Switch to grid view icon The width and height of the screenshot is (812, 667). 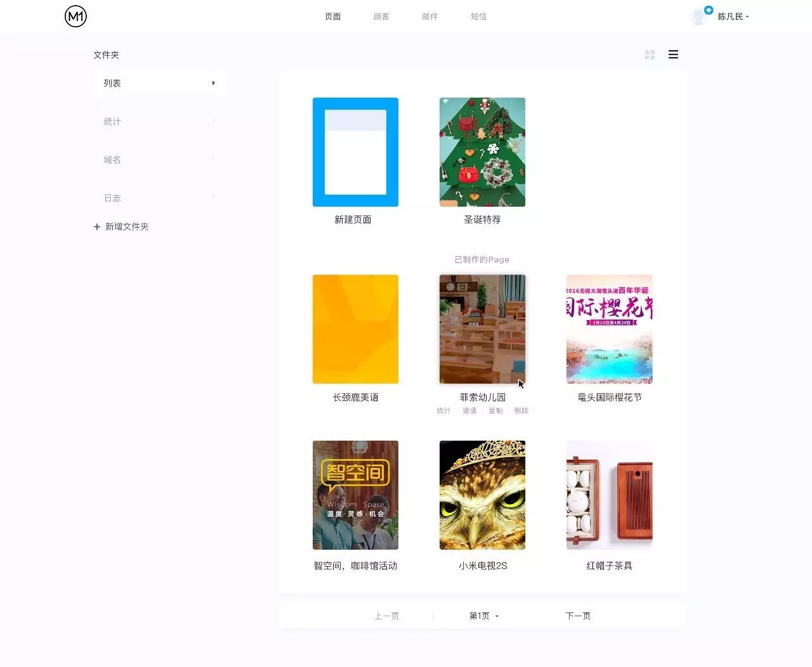(650, 55)
